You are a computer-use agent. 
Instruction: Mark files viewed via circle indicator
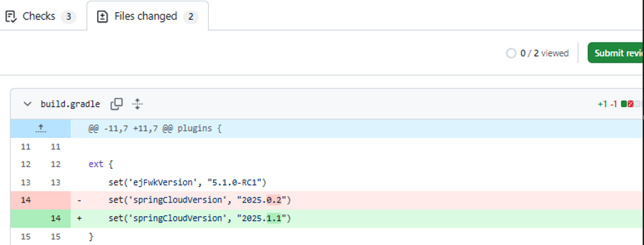pyautogui.click(x=511, y=53)
